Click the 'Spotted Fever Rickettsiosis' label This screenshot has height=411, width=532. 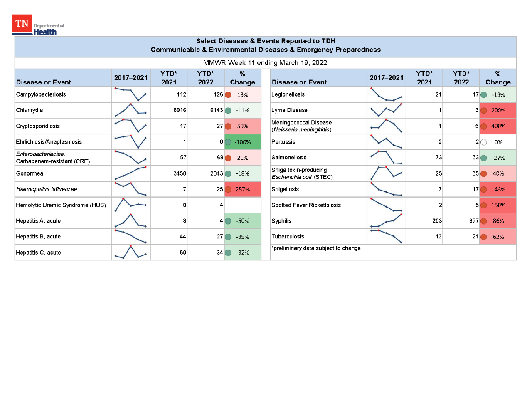306,205
